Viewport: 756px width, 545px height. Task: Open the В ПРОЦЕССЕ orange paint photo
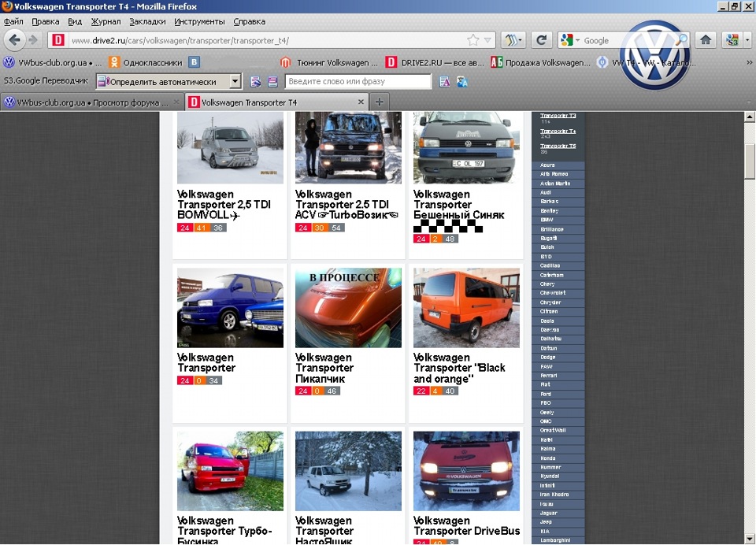coord(348,308)
